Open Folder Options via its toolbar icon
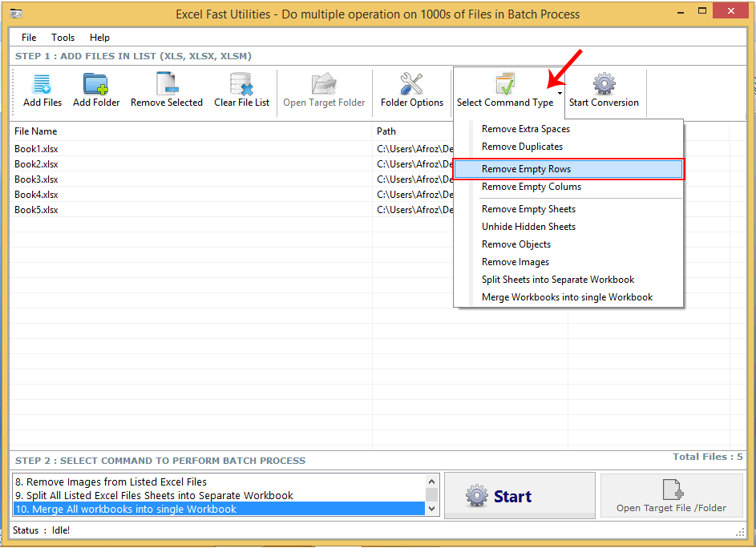Screen dimensions: 756x548 pyautogui.click(x=411, y=84)
